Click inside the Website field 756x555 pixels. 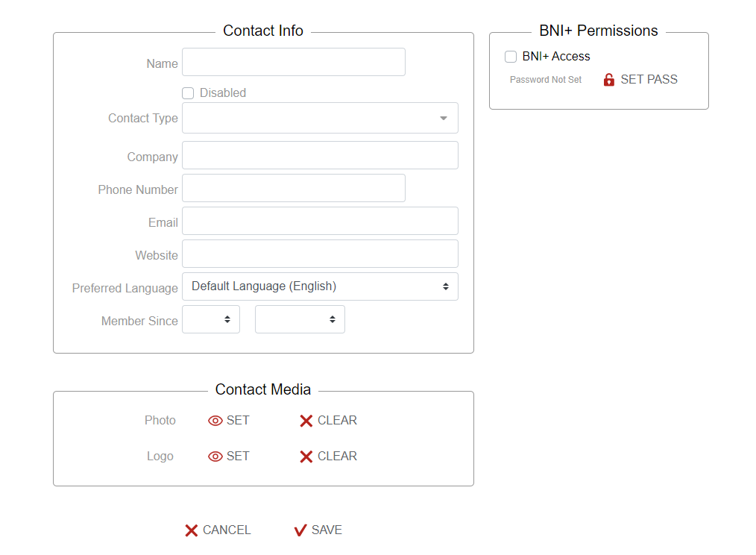pyautogui.click(x=320, y=254)
